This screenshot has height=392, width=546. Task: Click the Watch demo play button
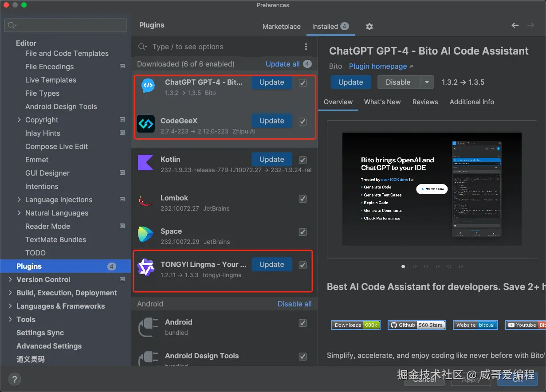[x=432, y=189]
